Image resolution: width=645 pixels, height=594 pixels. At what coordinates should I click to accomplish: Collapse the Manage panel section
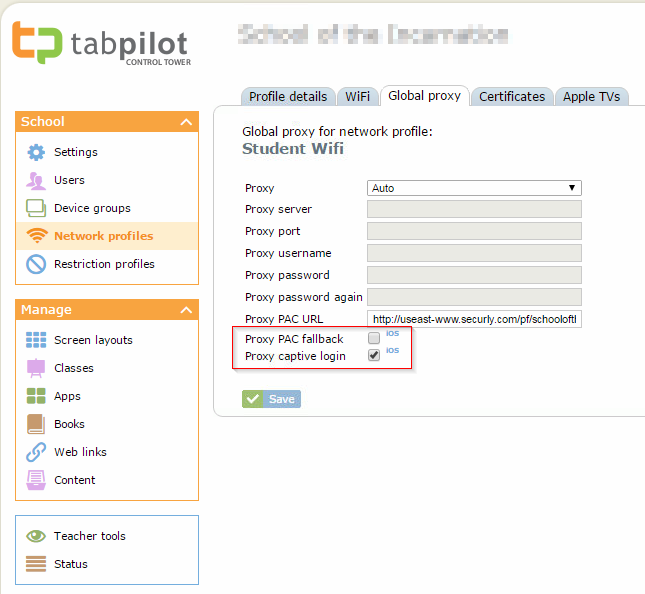click(185, 310)
